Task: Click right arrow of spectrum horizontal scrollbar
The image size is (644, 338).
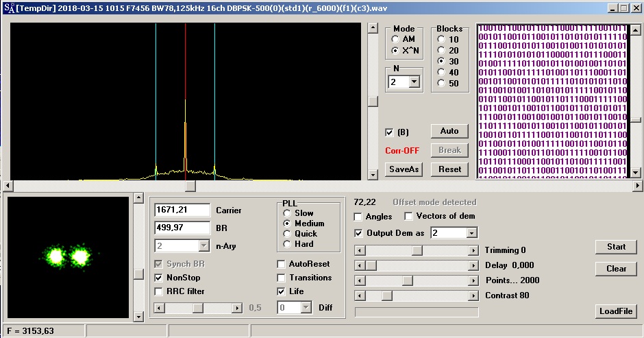Action: click(637, 186)
